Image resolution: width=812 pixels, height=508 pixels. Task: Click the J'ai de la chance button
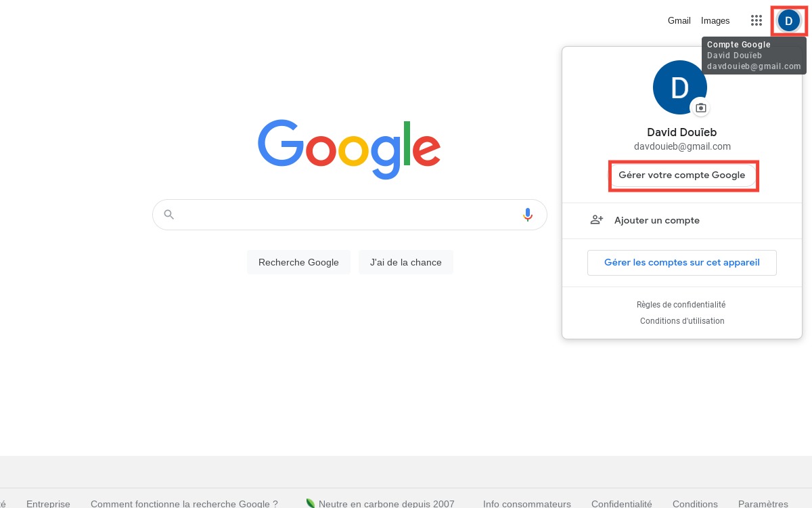[406, 262]
